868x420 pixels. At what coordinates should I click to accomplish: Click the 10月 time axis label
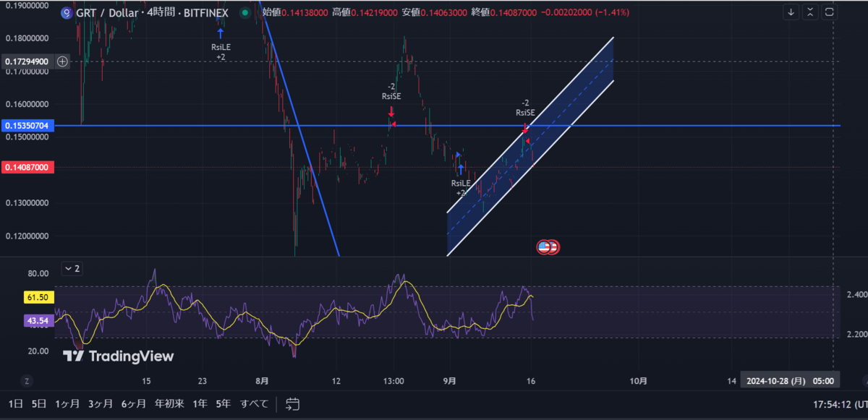pos(637,381)
